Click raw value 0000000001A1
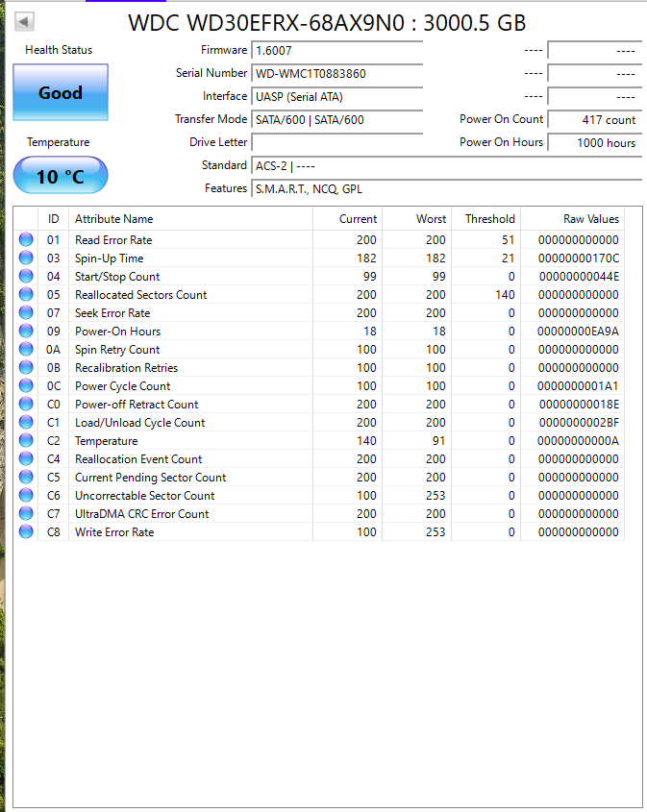647x812 pixels. point(578,385)
